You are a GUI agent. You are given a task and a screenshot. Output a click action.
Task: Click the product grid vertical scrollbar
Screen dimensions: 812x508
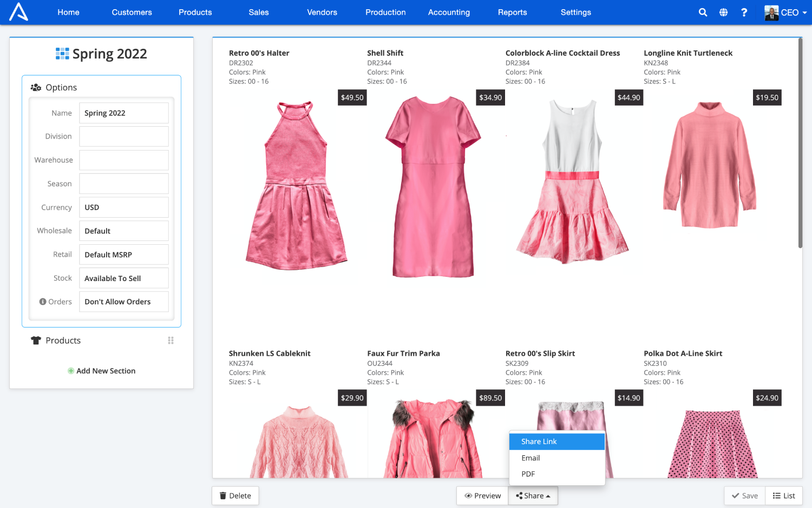(x=800, y=144)
